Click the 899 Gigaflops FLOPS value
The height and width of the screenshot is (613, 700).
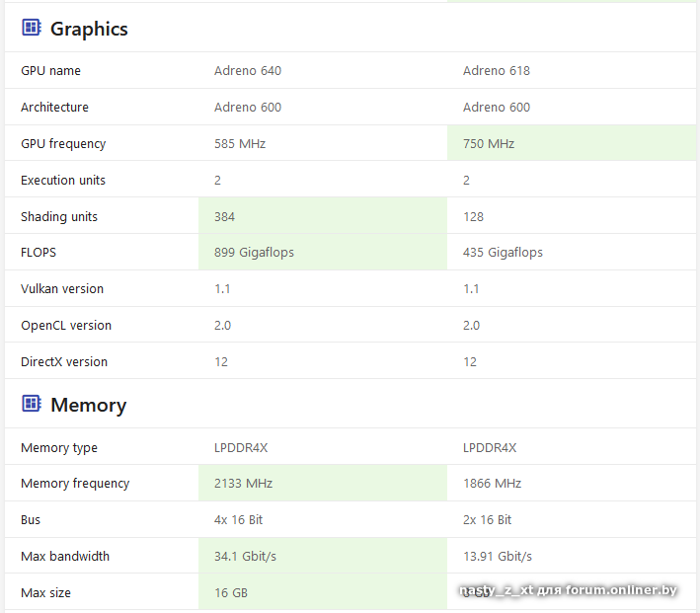tap(254, 253)
